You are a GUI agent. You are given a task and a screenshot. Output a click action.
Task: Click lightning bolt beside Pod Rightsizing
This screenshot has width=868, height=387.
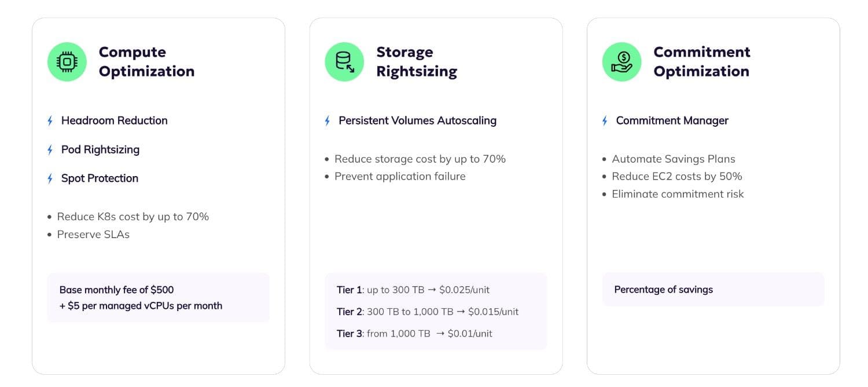(x=50, y=150)
